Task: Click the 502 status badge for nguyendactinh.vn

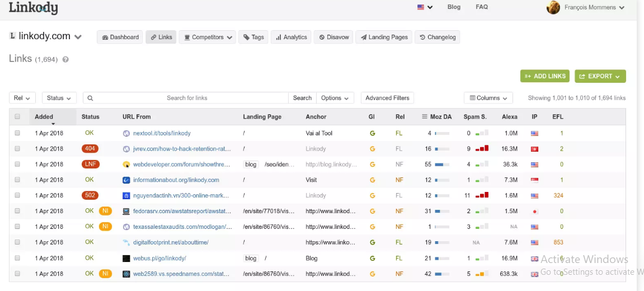Action: tap(90, 196)
